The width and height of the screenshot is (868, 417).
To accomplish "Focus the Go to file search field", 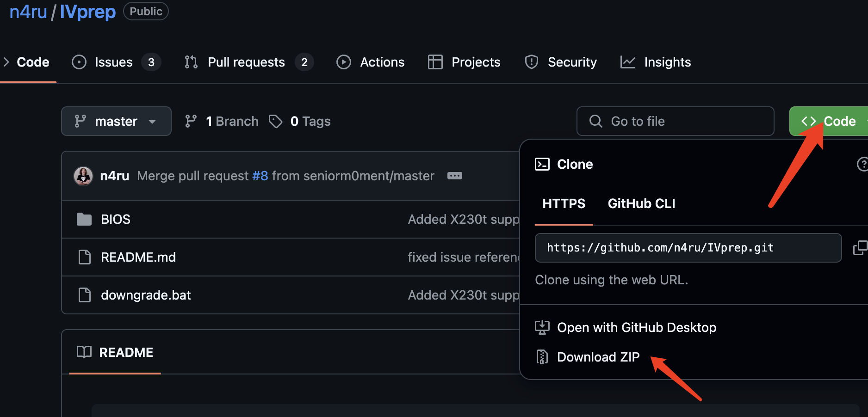I will tap(675, 121).
